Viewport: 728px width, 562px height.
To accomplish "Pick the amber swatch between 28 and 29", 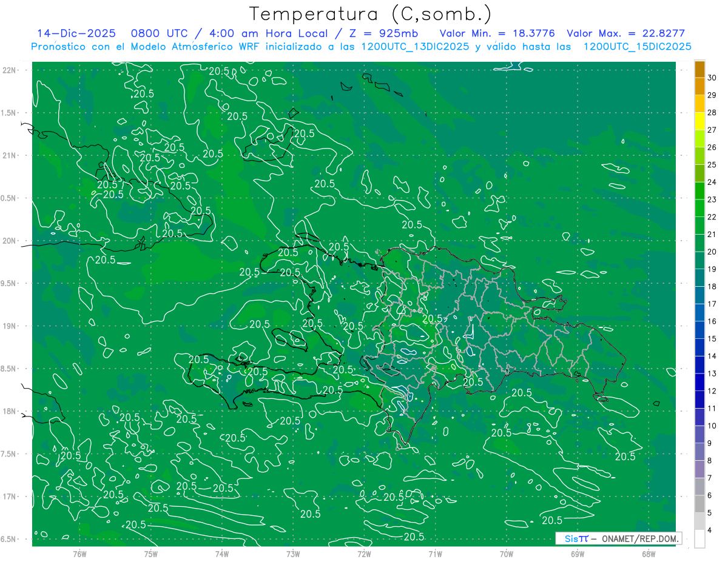I will click(699, 104).
